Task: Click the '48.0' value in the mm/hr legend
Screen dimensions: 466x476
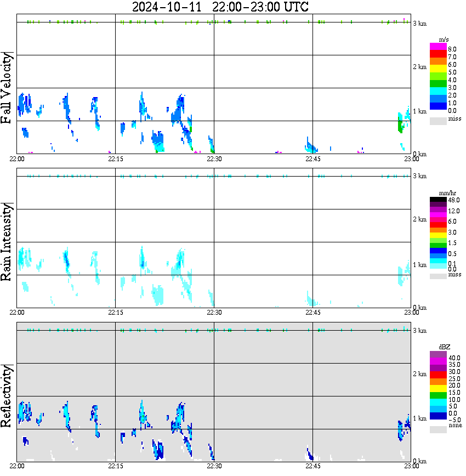Action: click(x=454, y=200)
